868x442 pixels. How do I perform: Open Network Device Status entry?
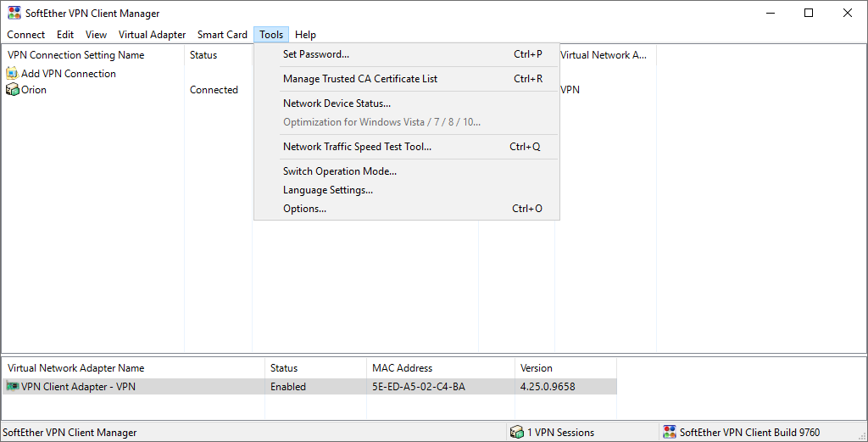coord(337,104)
